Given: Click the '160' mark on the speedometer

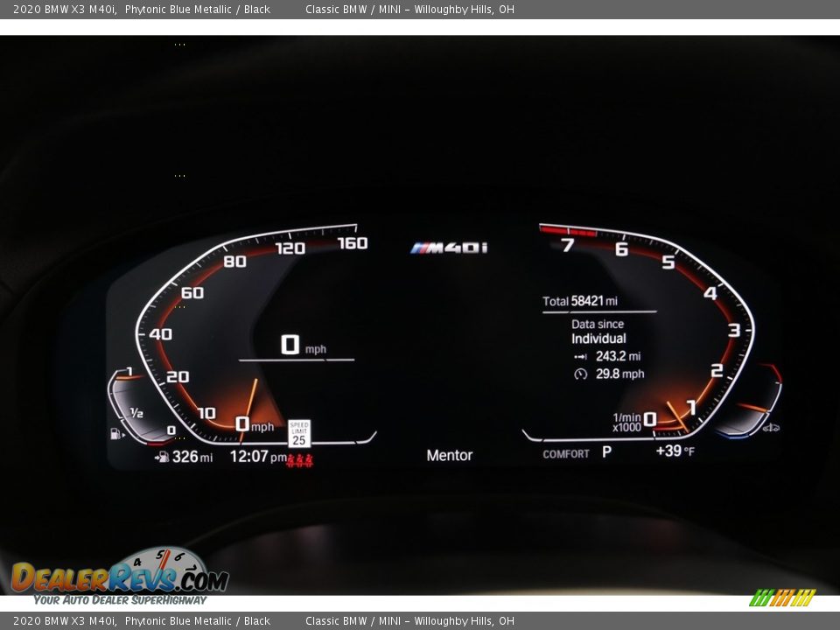Looking at the screenshot, I should click(x=353, y=243).
